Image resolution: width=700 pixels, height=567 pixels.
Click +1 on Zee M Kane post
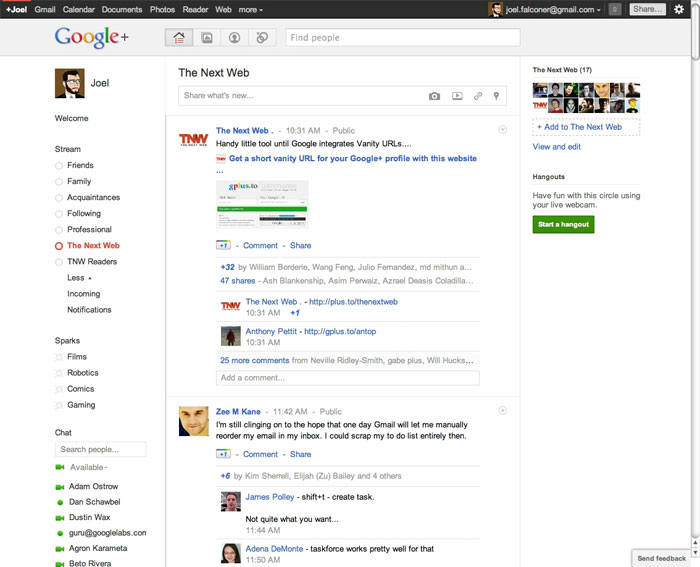(223, 454)
